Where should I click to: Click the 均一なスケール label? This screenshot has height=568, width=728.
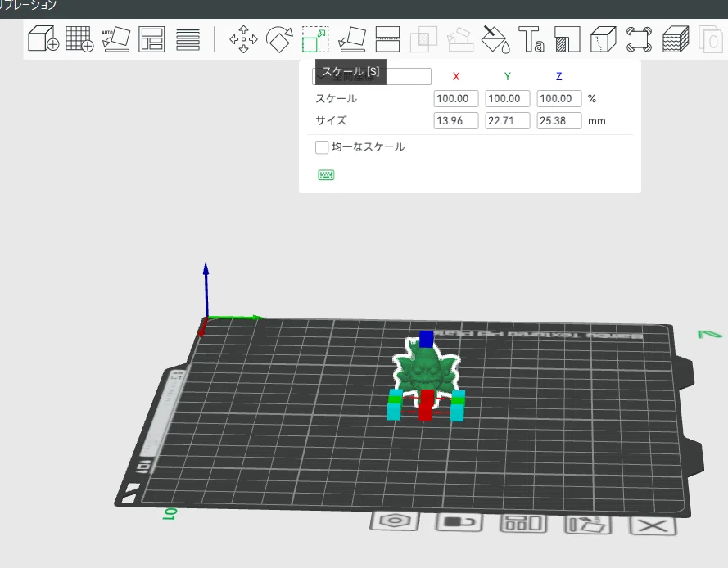369,147
